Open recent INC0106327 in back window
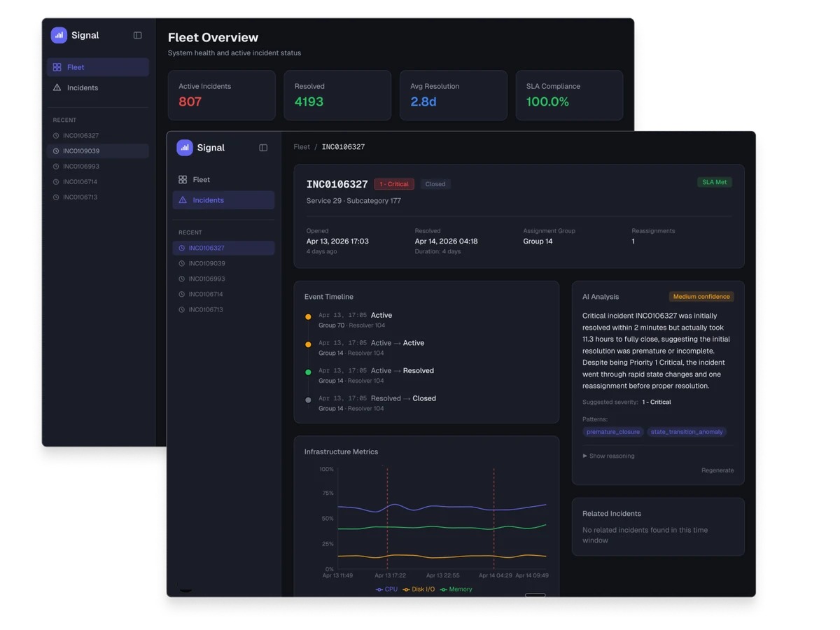 click(x=98, y=136)
